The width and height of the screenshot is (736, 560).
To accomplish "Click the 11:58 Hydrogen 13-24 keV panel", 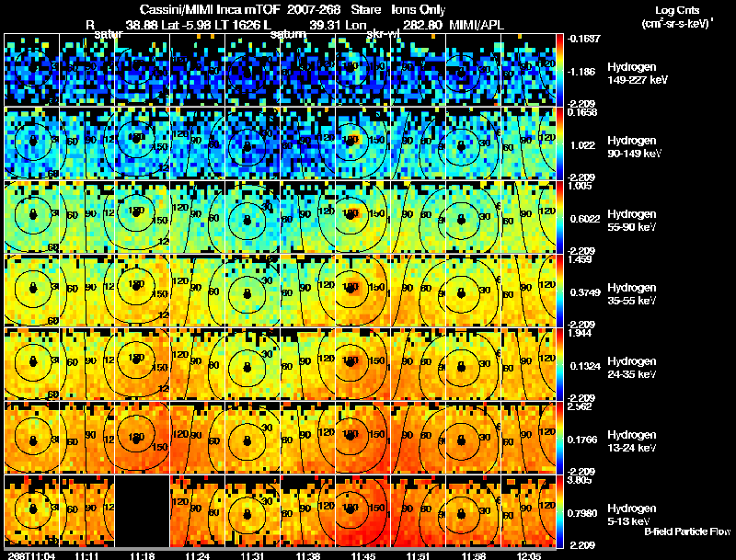I will click(x=473, y=438).
